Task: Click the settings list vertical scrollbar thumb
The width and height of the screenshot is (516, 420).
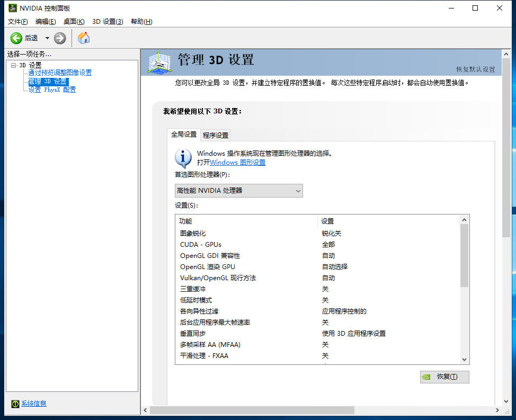Action: (464, 256)
